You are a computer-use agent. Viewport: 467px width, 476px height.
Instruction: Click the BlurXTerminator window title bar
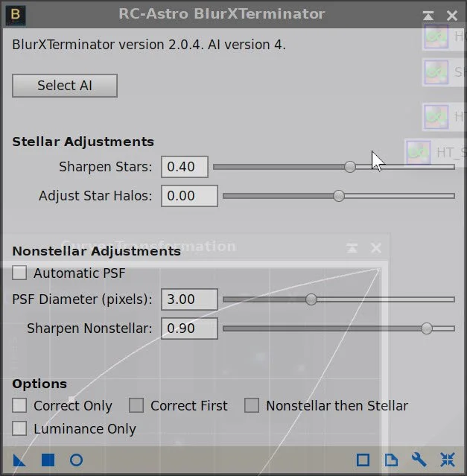[221, 14]
